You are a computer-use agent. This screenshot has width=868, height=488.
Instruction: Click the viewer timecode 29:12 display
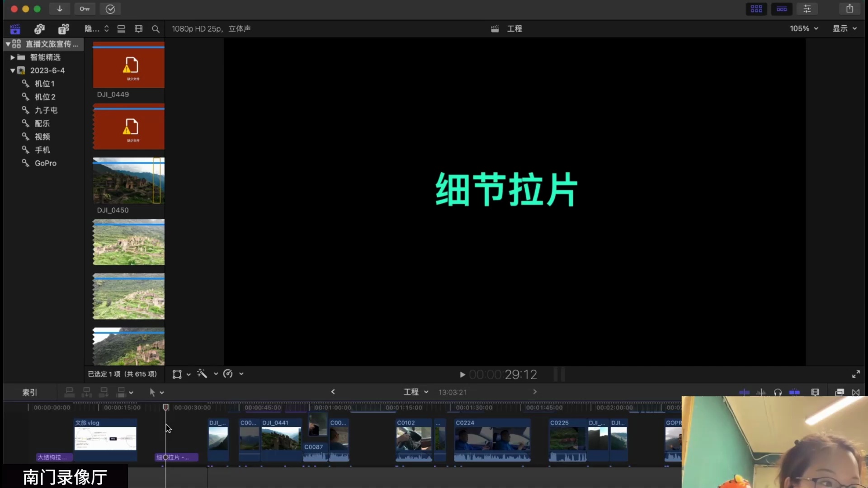click(x=503, y=375)
